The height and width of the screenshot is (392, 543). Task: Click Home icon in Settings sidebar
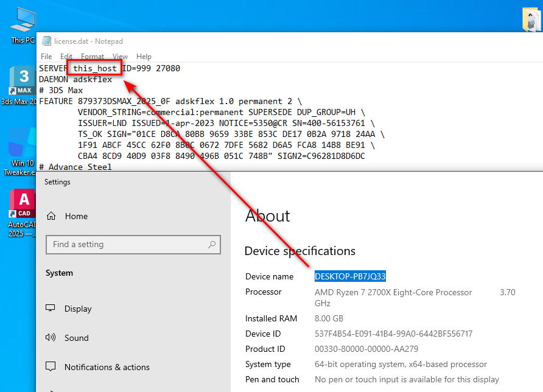[51, 216]
